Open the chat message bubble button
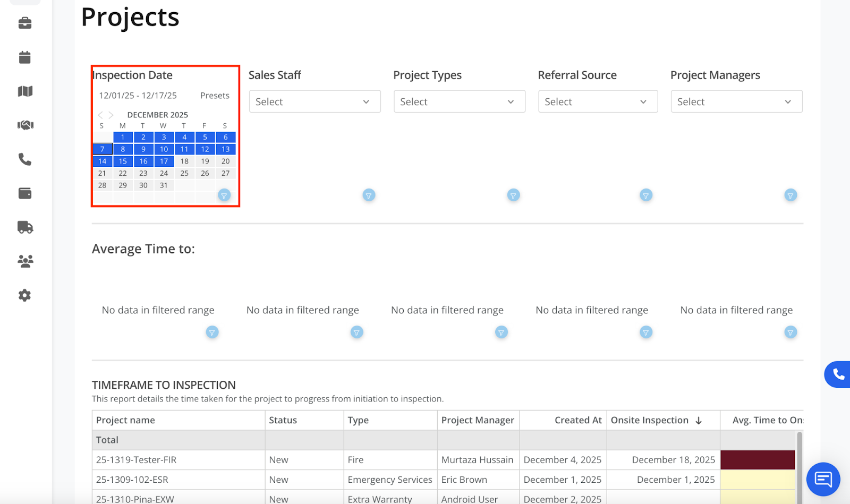850x504 pixels. [823, 480]
